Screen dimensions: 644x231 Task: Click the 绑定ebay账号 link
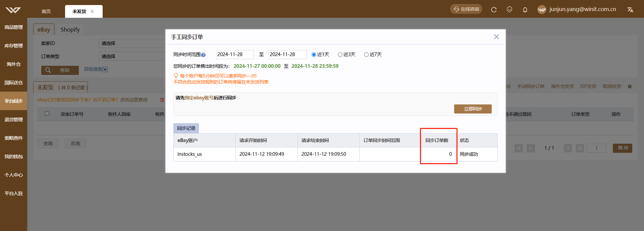(199, 98)
